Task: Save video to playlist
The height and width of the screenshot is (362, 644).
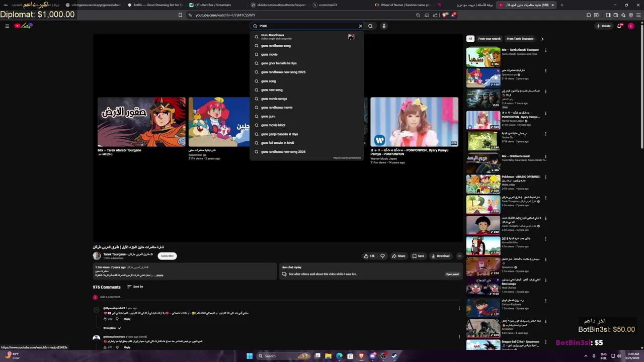Action: (x=418, y=256)
